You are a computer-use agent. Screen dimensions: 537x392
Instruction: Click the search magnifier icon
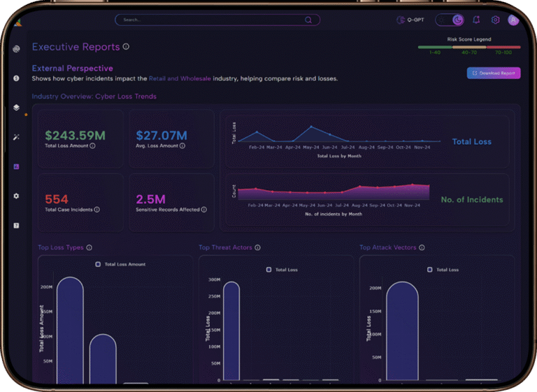[308, 20]
